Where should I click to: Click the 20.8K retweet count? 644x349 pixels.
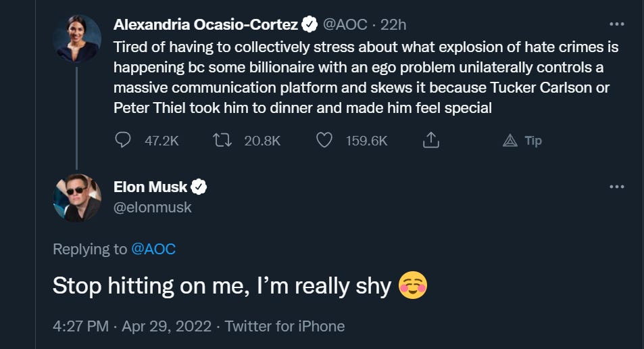tap(261, 141)
